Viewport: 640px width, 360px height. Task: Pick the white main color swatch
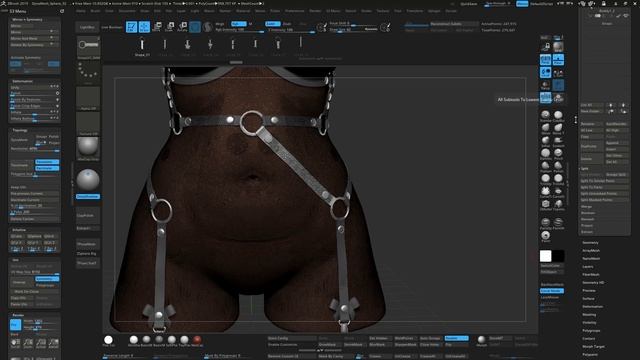tap(545, 256)
